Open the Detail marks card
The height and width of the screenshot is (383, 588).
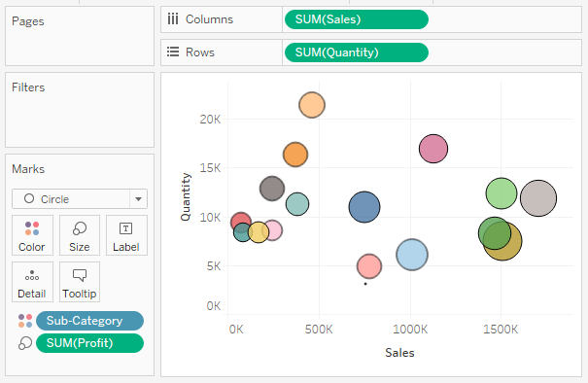[32, 282]
